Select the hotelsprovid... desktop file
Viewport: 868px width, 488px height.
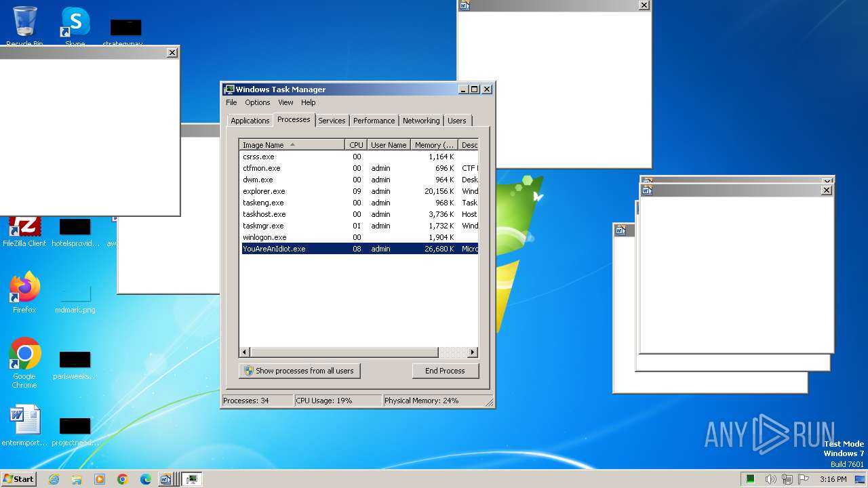click(75, 232)
